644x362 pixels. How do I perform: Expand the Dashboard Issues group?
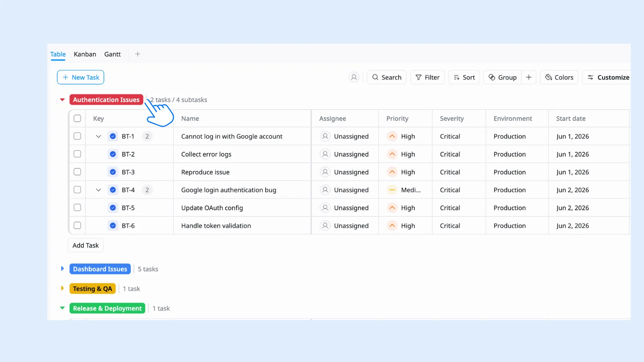pyautogui.click(x=62, y=269)
